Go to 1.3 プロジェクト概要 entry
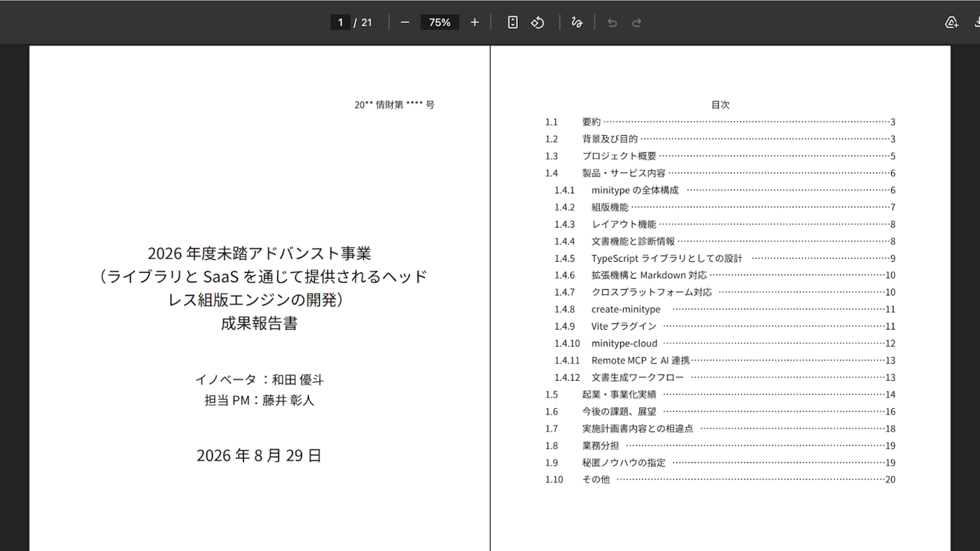This screenshot has height=551, width=980. [x=720, y=156]
